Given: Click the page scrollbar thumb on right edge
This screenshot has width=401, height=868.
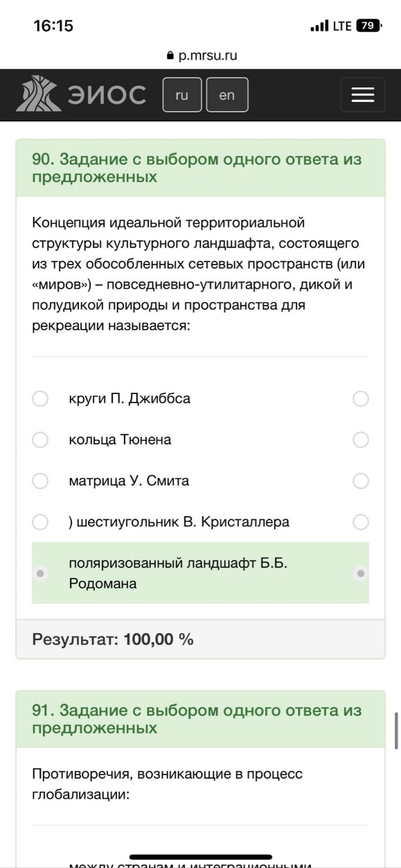Looking at the screenshot, I should [x=397, y=730].
